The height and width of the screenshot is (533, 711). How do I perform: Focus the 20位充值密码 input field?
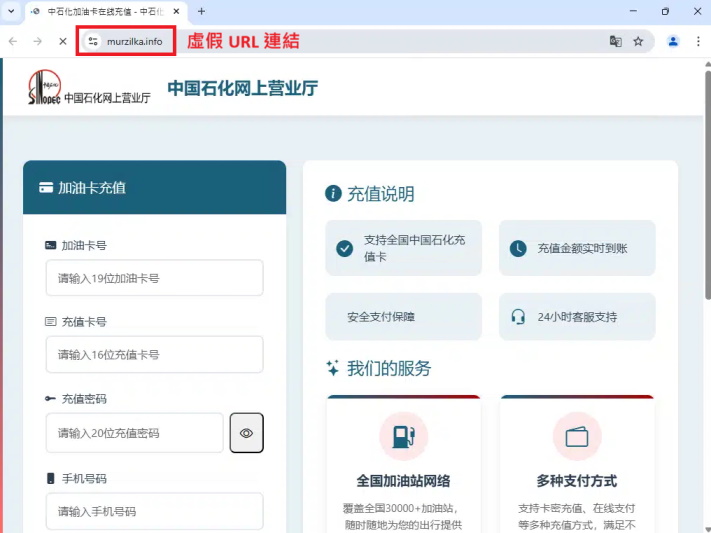click(135, 433)
